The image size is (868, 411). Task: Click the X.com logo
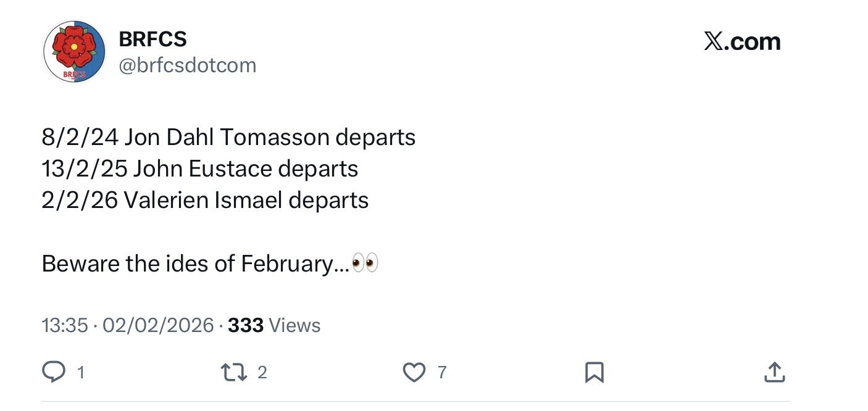[742, 42]
